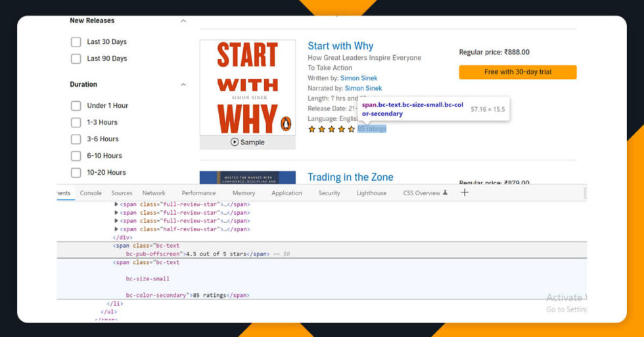Screen dimensions: 644x337
Task: Click the plus icon to add DevTools tab
Action: (x=465, y=192)
